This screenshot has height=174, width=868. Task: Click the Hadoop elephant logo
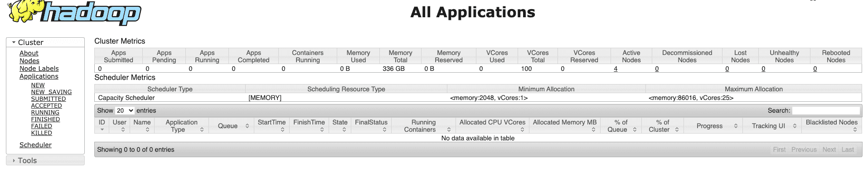74,12
